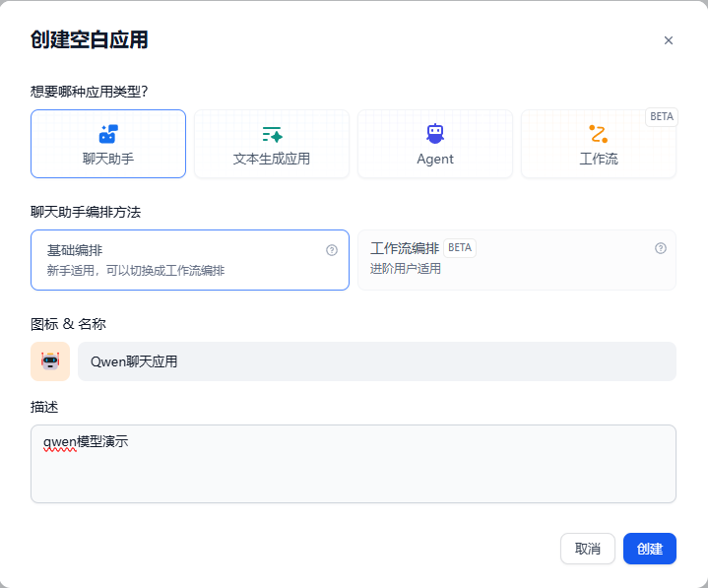Click help icon in 工作流编排 card
The image size is (708, 588).
tap(661, 248)
